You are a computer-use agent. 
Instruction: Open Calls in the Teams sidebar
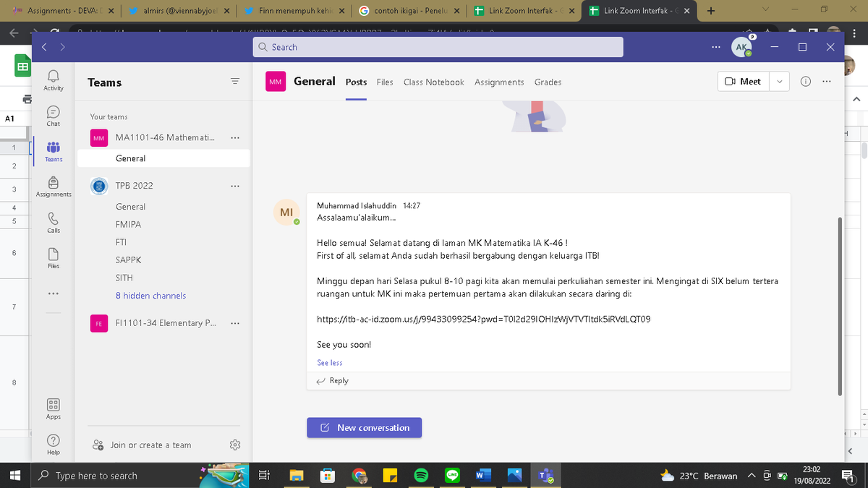pos(54,222)
